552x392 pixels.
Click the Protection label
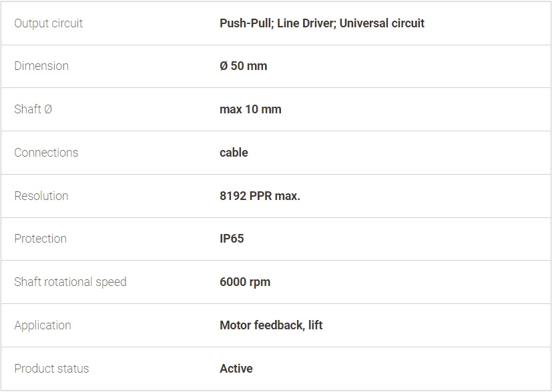click(41, 239)
